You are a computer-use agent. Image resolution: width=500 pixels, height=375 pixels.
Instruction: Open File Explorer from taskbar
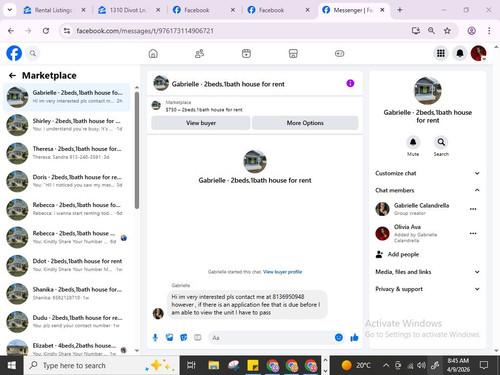click(213, 366)
